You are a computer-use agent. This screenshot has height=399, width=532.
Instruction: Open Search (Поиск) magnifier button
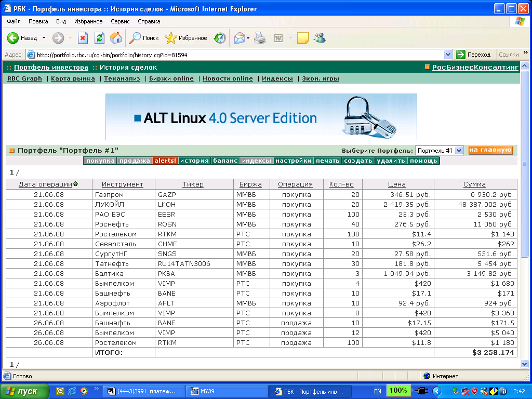coord(144,38)
